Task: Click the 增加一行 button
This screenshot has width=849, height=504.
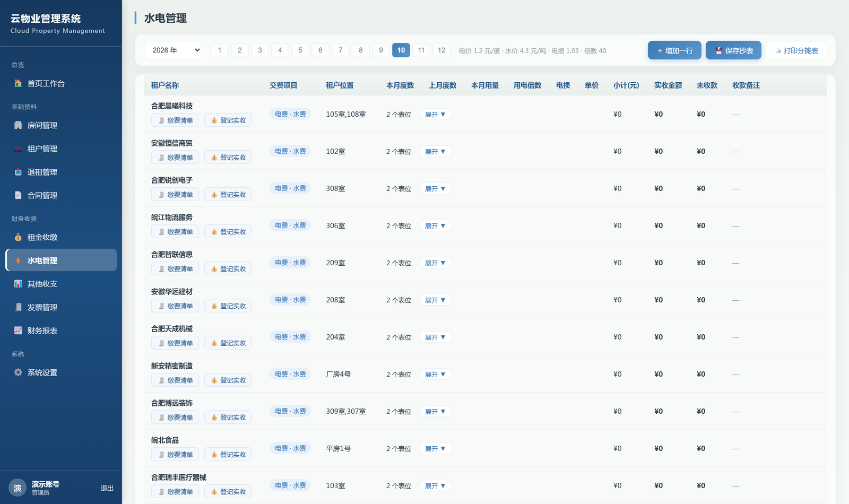Action: (674, 50)
